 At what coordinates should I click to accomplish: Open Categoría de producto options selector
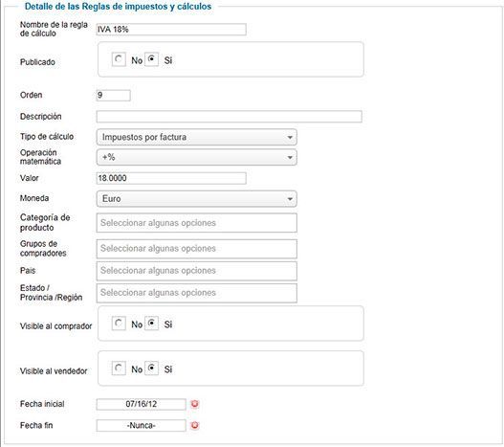click(197, 223)
